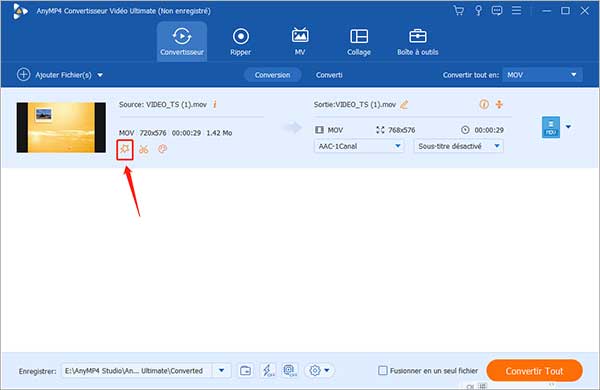Open the shopping cart purchase icon
This screenshot has width=600, height=390.
[458, 11]
